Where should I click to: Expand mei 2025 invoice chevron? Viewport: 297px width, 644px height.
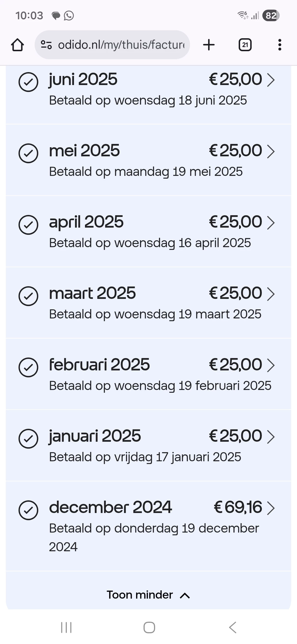click(271, 152)
